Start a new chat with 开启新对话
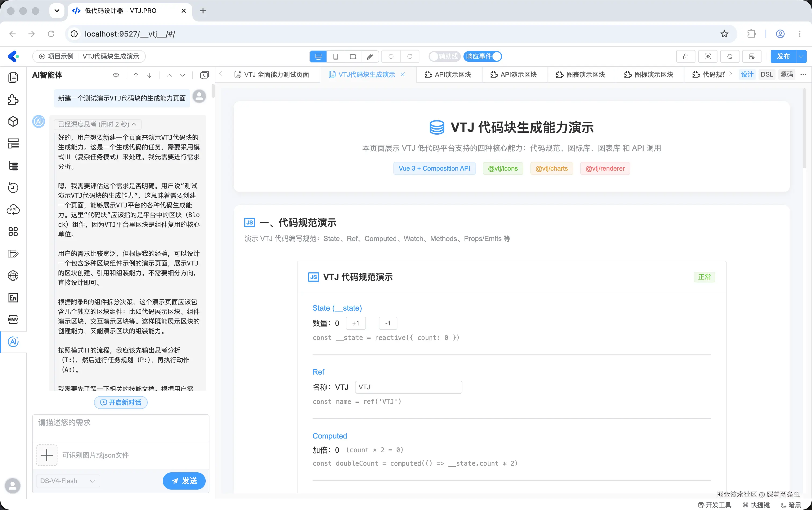 point(121,403)
